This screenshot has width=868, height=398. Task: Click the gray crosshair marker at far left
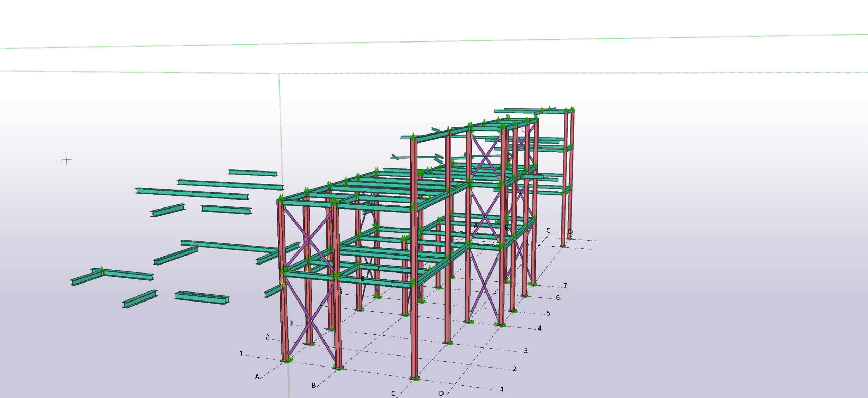pyautogui.click(x=66, y=159)
